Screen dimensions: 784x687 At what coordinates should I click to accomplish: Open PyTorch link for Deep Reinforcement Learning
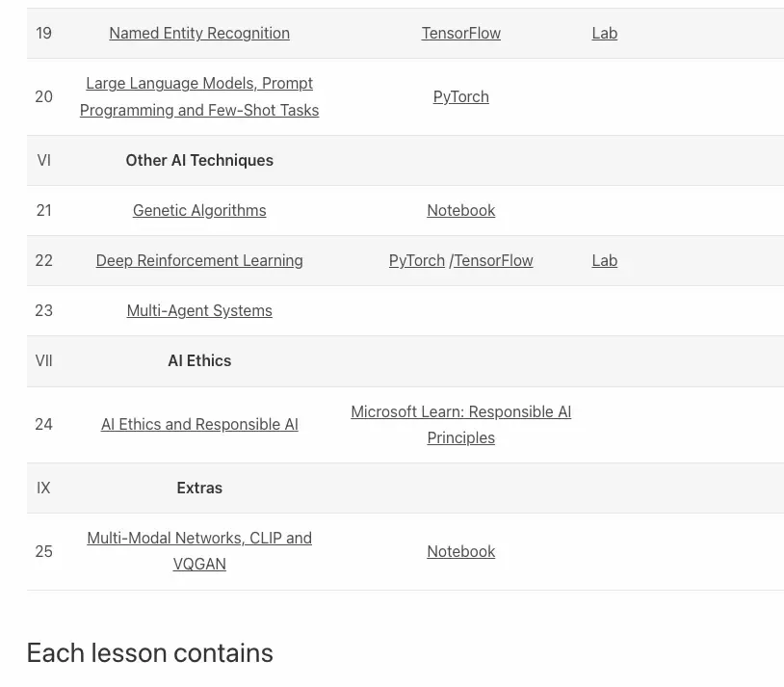click(x=416, y=260)
